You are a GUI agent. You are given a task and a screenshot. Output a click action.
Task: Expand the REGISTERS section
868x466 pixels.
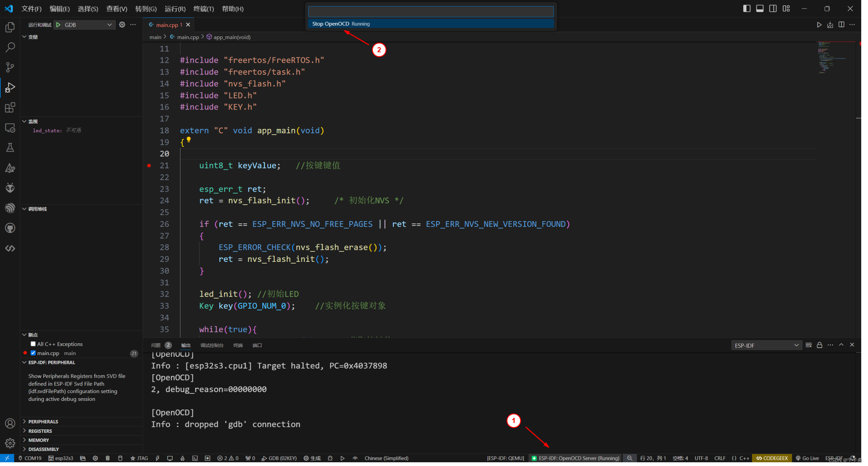pos(40,431)
